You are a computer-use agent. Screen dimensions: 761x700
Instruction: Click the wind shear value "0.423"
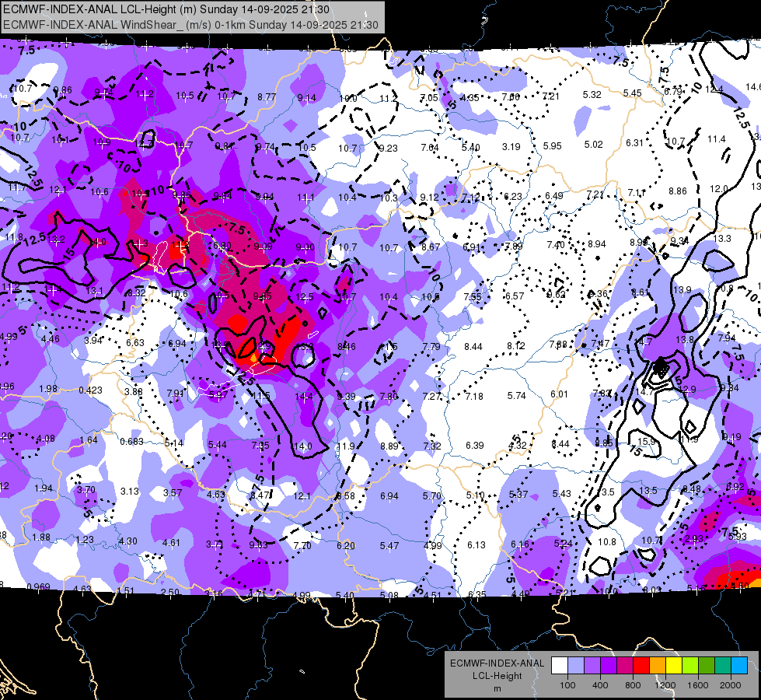click(x=91, y=390)
